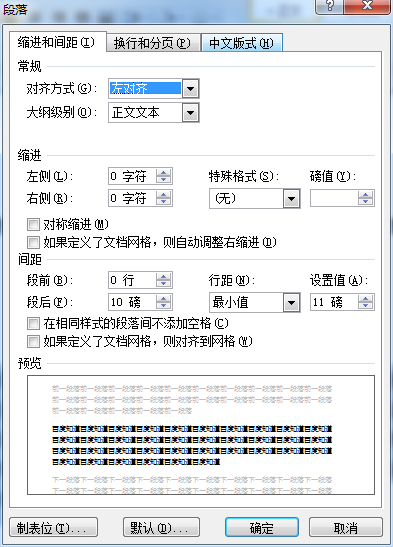This screenshot has height=547, width=393.
Task: Decrease 右侧 indent with down arrow
Action: click(164, 202)
